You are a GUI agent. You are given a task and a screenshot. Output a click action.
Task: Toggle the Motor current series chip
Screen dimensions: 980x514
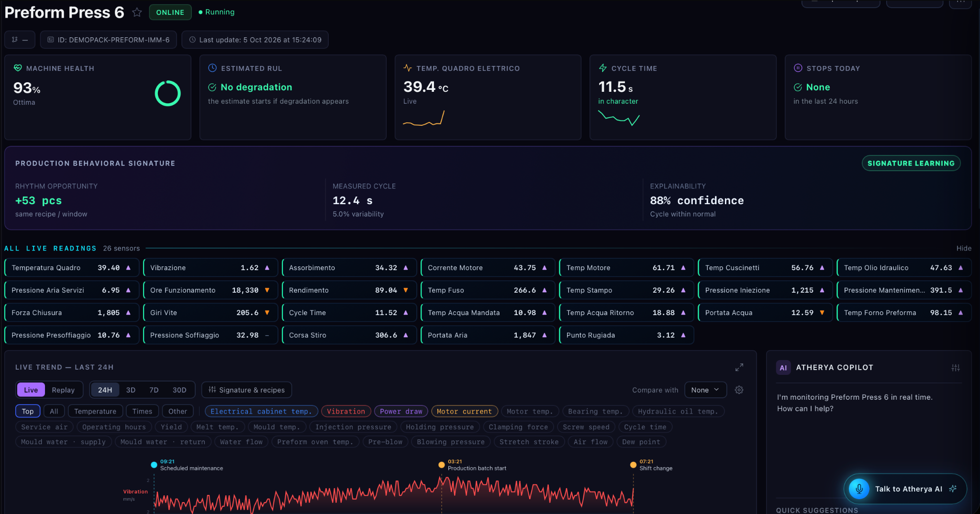click(x=464, y=411)
